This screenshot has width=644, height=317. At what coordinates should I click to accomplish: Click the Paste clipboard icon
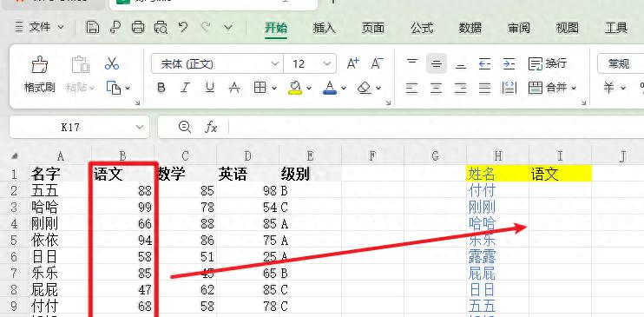click(x=81, y=64)
